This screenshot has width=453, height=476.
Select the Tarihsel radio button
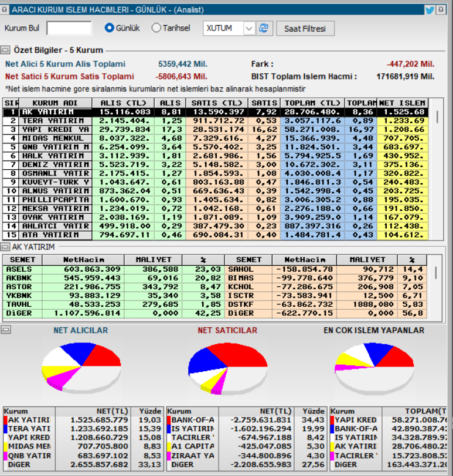click(156, 28)
